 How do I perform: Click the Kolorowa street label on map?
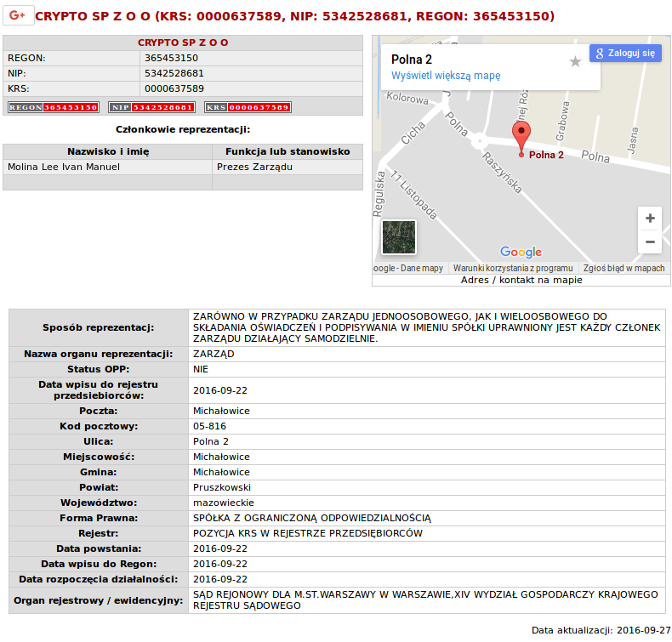407,98
